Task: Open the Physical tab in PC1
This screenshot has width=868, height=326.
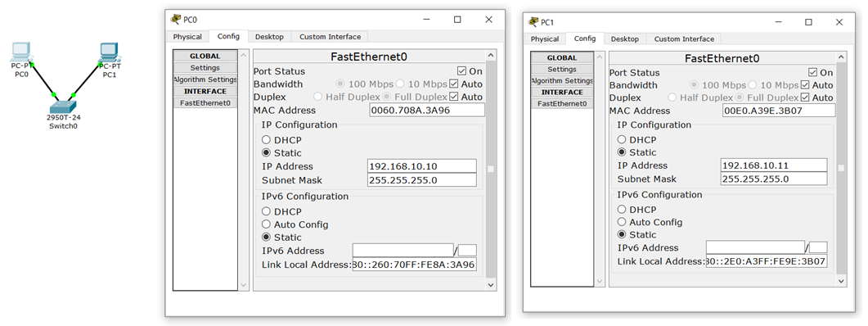Action: click(545, 38)
